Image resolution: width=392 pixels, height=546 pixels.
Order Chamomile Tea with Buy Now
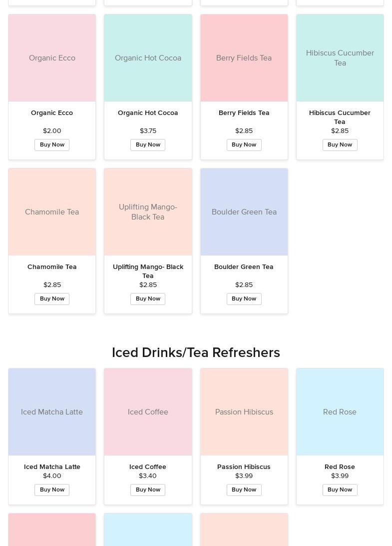(52, 299)
